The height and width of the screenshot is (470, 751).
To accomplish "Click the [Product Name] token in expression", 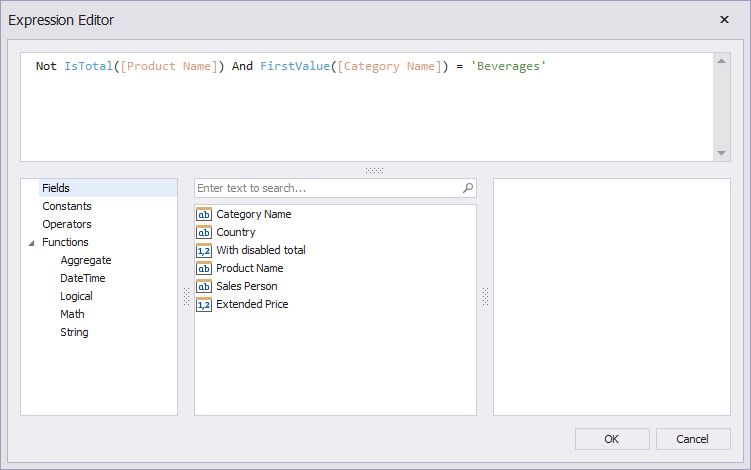I will click(169, 66).
